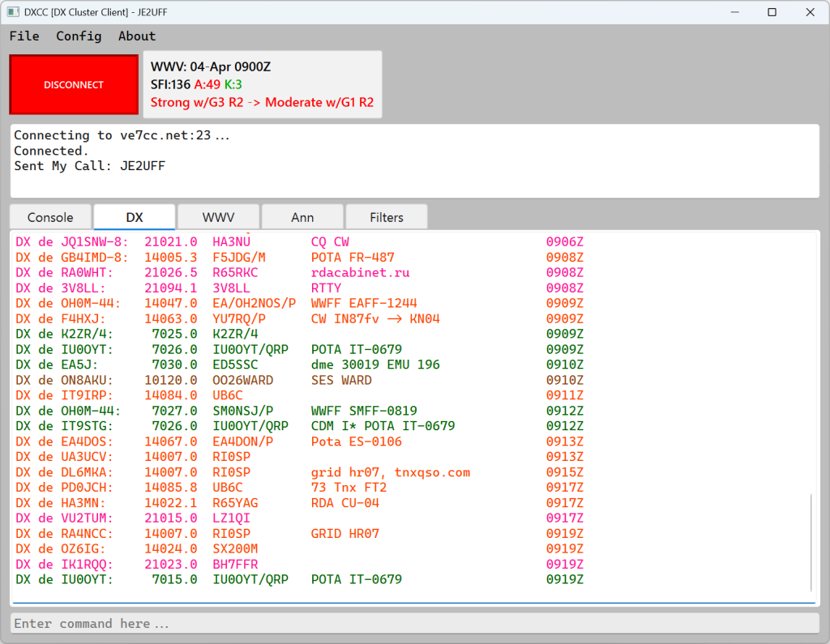This screenshot has width=830, height=644.
Task: Click the DX Cluster title bar icon
Action: pos(11,12)
